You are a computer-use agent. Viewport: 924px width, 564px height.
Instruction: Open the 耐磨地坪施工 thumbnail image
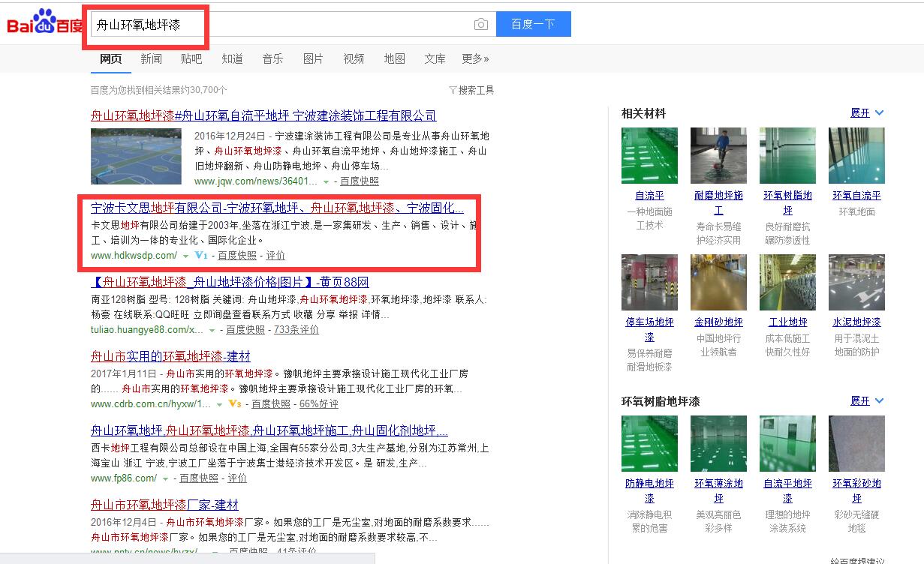[718, 155]
